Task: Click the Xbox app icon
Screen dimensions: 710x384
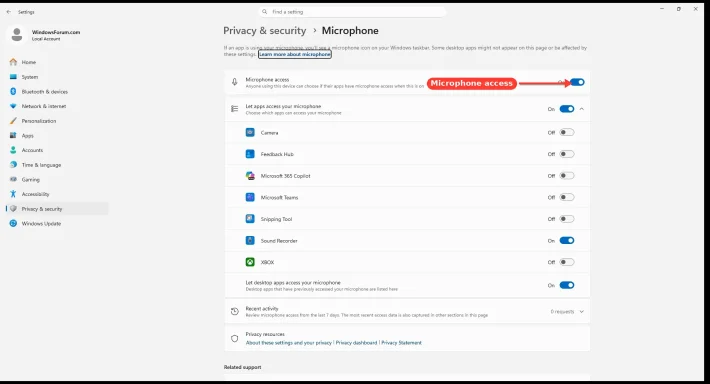Action: click(250, 262)
